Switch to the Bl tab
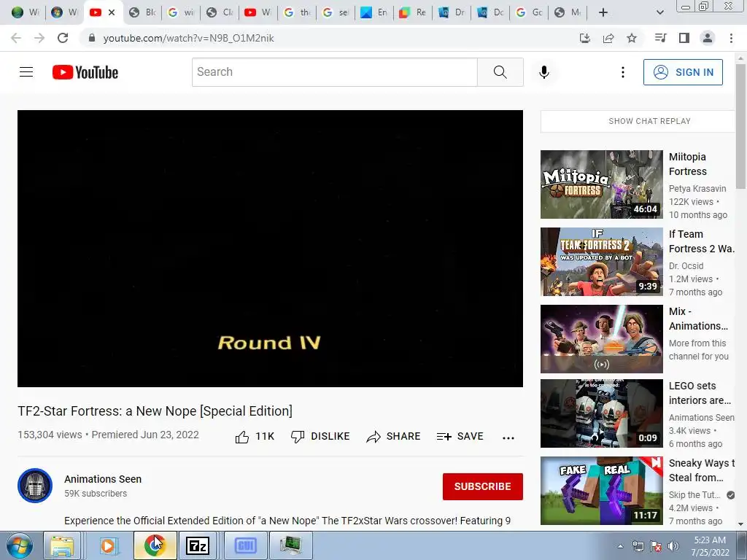Image resolution: width=747 pixels, height=560 pixels. [x=143, y=12]
